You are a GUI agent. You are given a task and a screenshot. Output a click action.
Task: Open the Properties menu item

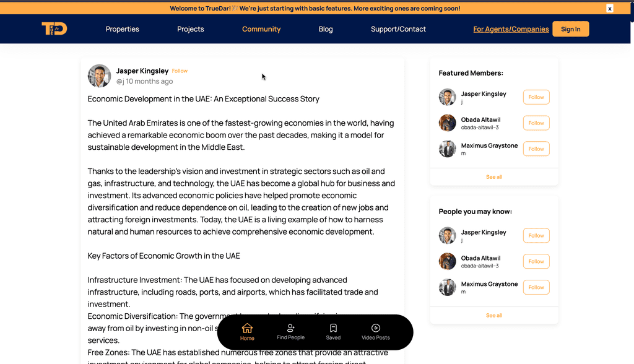click(x=122, y=29)
